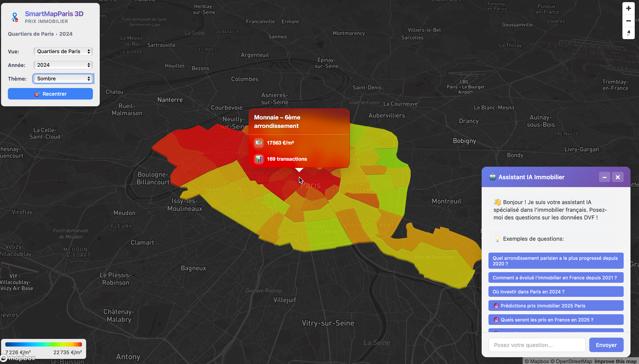Open the Année 2024 dropdown
Image resolution: width=639 pixels, height=364 pixels.
[63, 65]
